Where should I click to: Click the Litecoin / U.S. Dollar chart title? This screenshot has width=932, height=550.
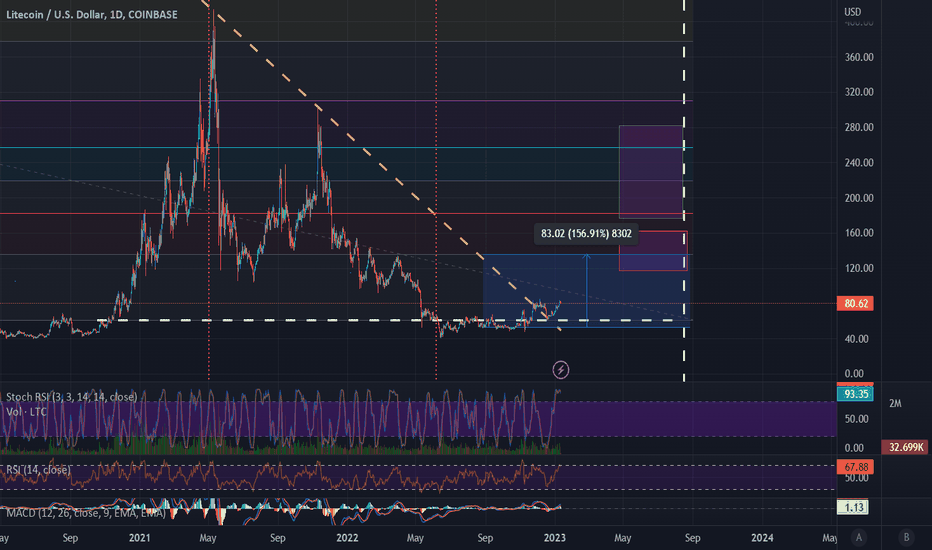click(x=92, y=14)
